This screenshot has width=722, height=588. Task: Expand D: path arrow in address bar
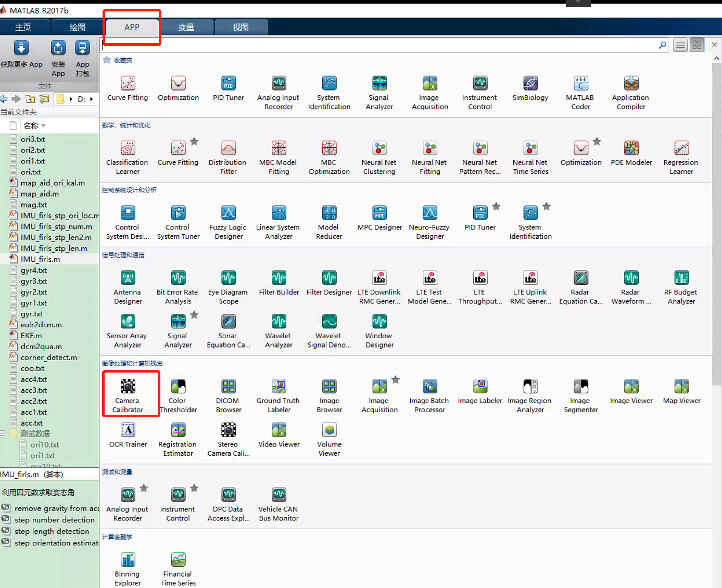(92, 99)
